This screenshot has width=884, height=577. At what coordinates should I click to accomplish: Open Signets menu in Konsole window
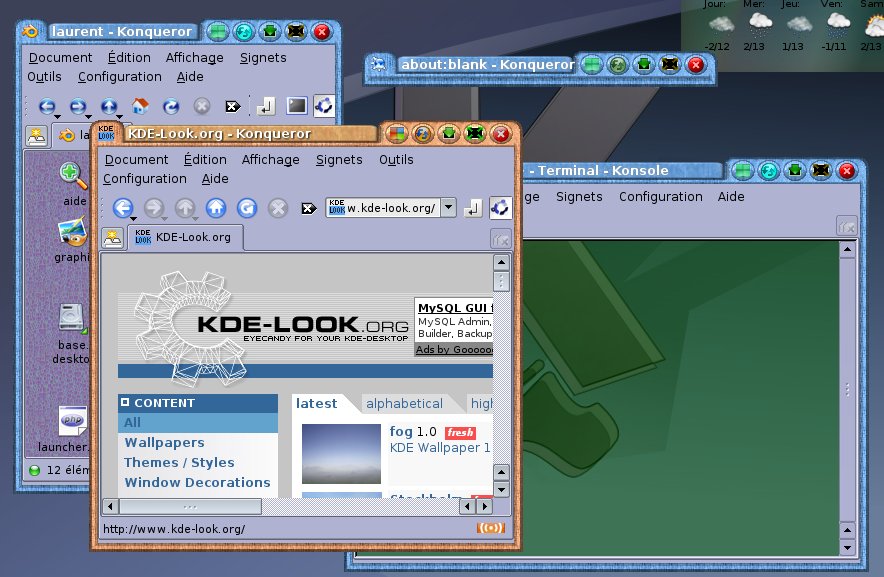(x=579, y=196)
